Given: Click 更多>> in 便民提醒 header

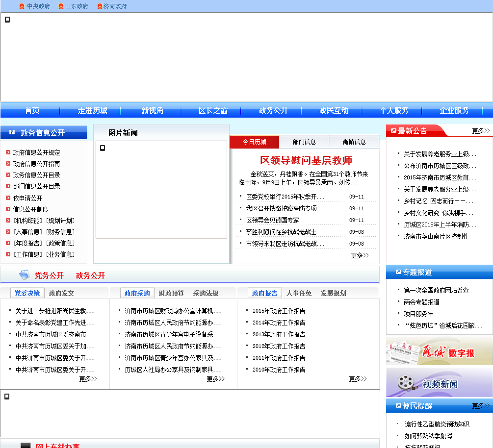Looking at the screenshot, I should click(x=481, y=405).
